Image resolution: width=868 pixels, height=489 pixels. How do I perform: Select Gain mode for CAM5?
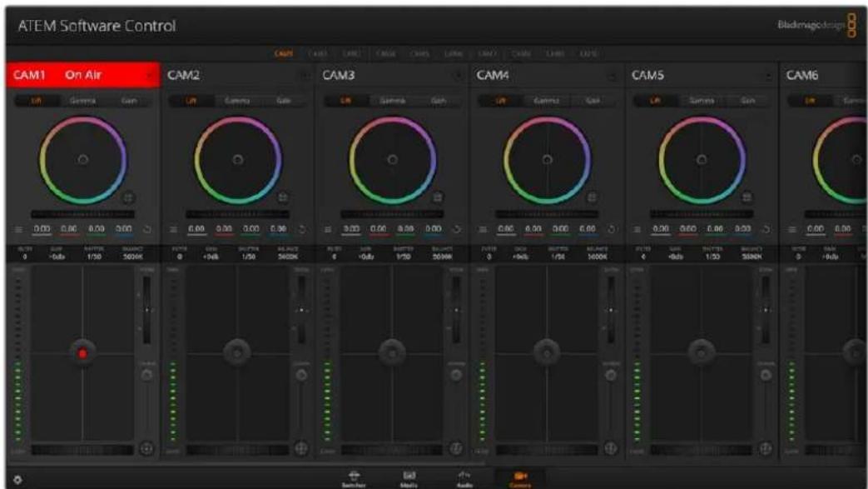(748, 101)
